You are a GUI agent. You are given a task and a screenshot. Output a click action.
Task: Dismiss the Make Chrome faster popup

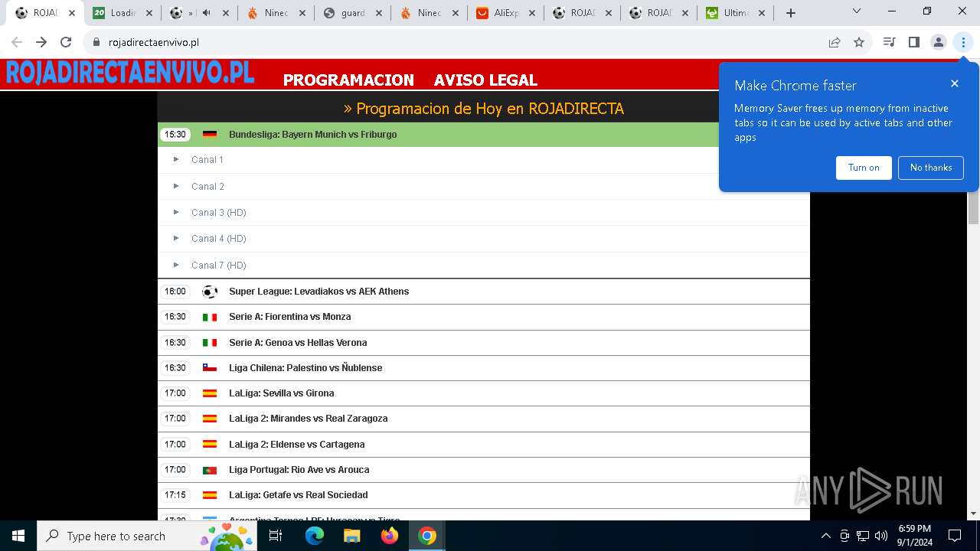954,83
